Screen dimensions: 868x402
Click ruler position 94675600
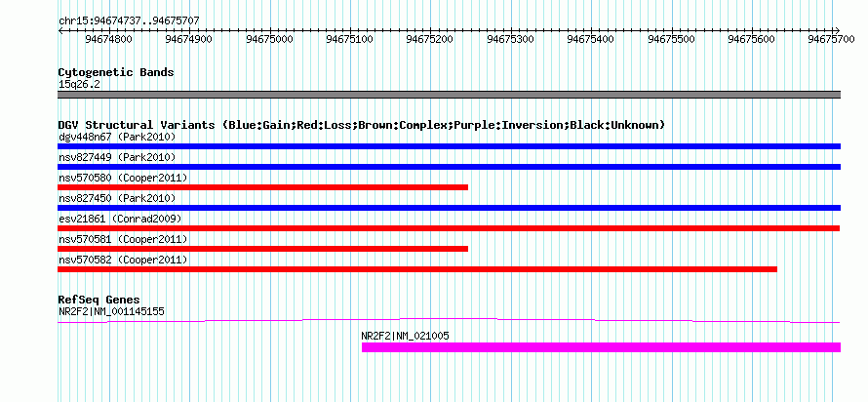click(x=752, y=39)
